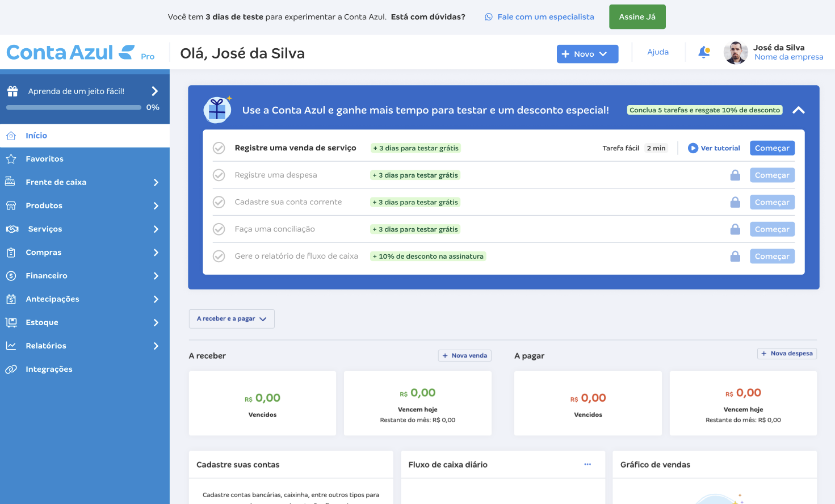Screen dimensions: 835x504
Task: Select Início in the sidebar
Action: (x=85, y=136)
